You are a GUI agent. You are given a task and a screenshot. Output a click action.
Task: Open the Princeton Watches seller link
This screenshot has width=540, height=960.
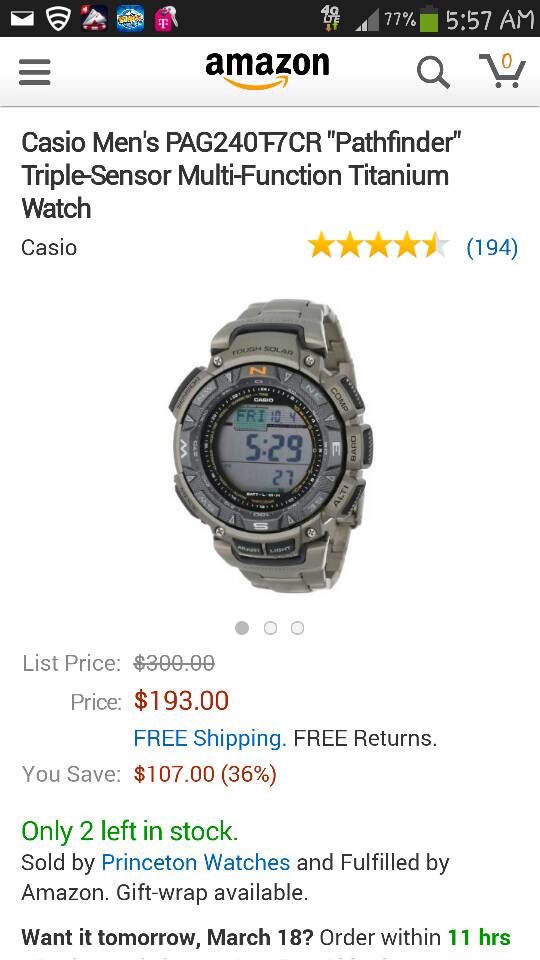click(x=195, y=863)
